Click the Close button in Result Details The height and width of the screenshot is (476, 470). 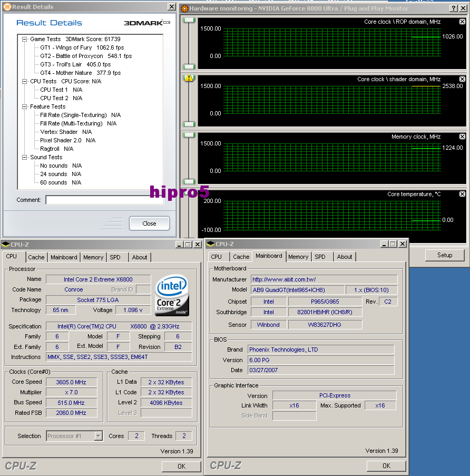(149, 224)
